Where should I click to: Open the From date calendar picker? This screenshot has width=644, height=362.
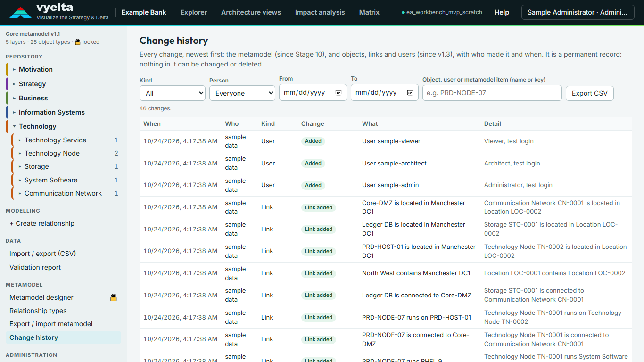coord(339,92)
